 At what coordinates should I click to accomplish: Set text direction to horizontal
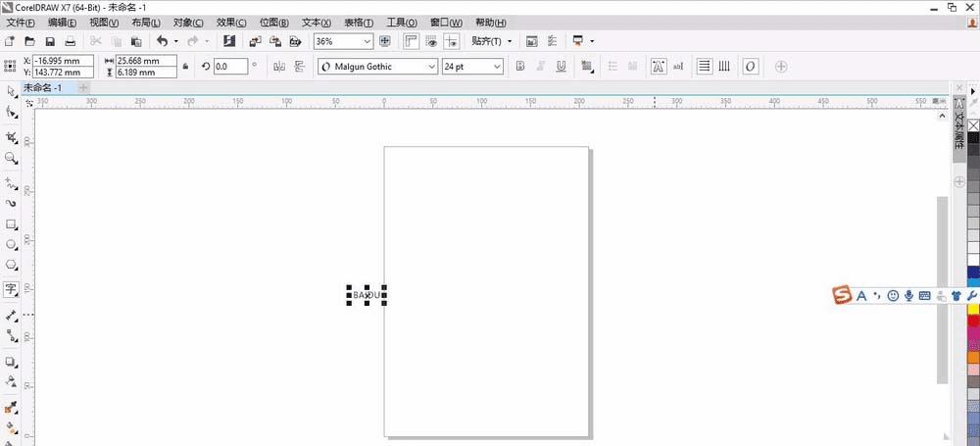pos(705,67)
